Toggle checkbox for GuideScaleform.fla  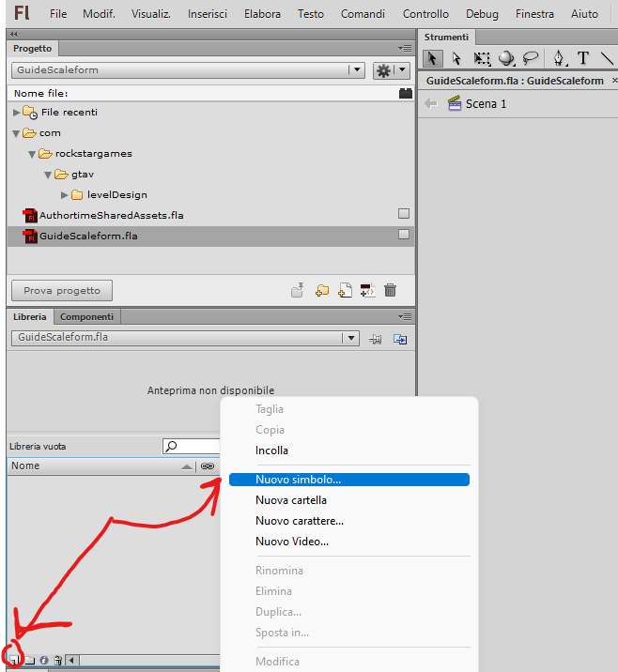click(404, 234)
